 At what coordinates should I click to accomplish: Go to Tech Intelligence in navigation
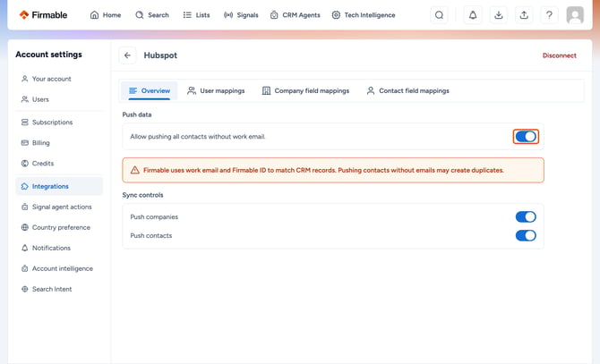tap(364, 15)
